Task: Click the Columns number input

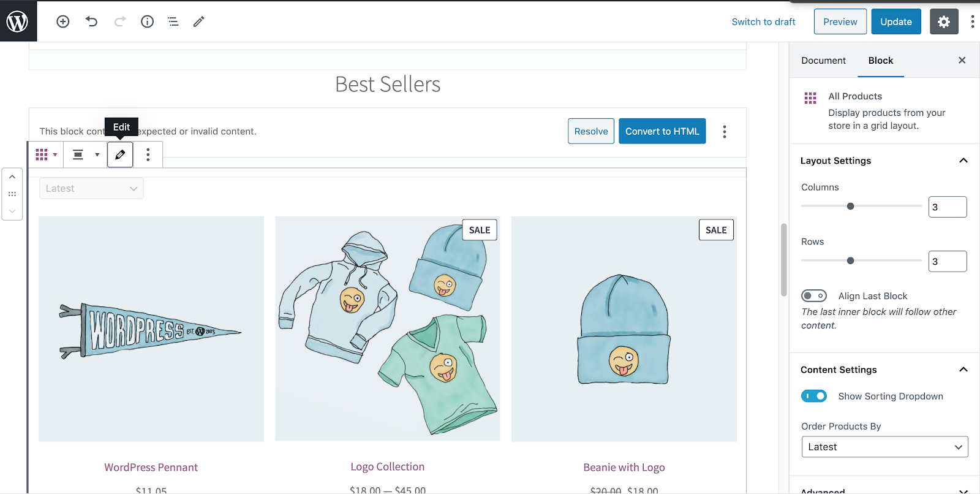Action: pyautogui.click(x=948, y=207)
